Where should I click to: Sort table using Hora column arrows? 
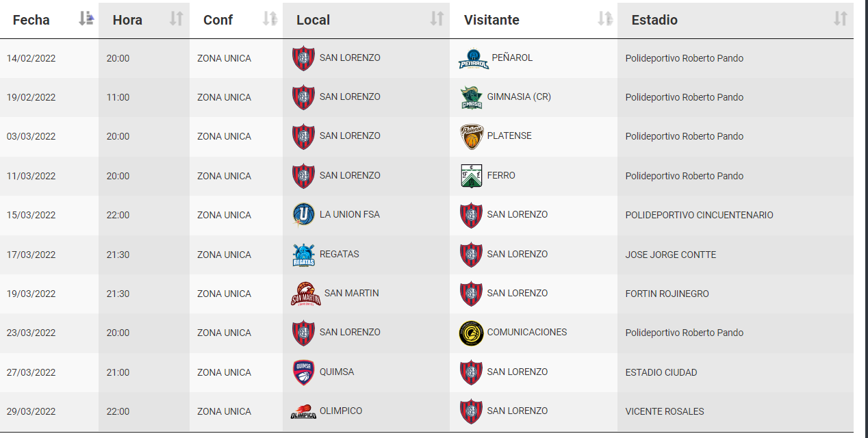(177, 19)
